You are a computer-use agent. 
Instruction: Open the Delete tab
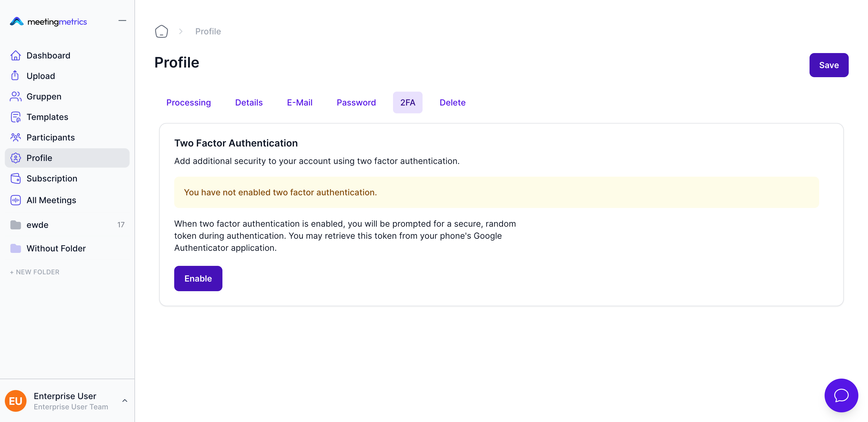click(x=452, y=102)
